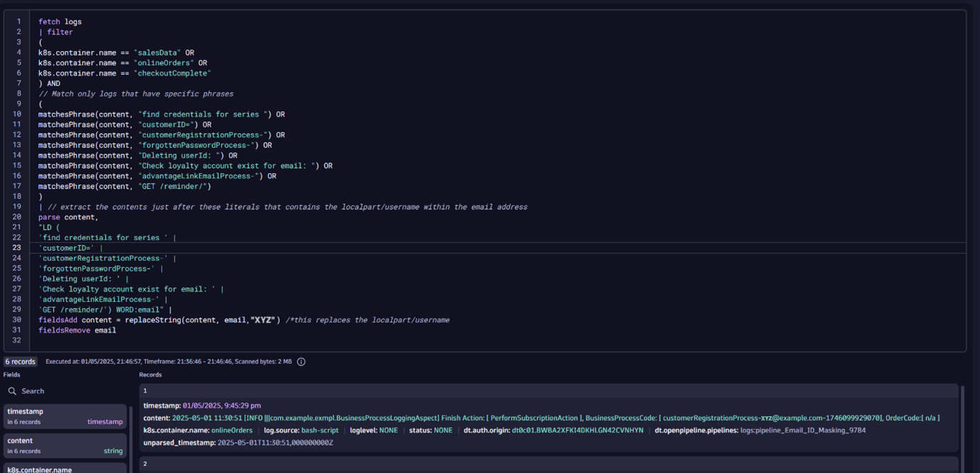The width and height of the screenshot is (980, 473).
Task: Select the k8s.container.name field in Fields list
Action: [65, 468]
